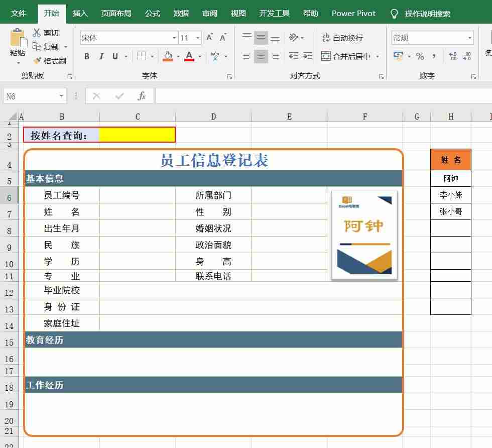
Task: Select the Format Painter (格式刷) brush
Action: pyautogui.click(x=37, y=61)
